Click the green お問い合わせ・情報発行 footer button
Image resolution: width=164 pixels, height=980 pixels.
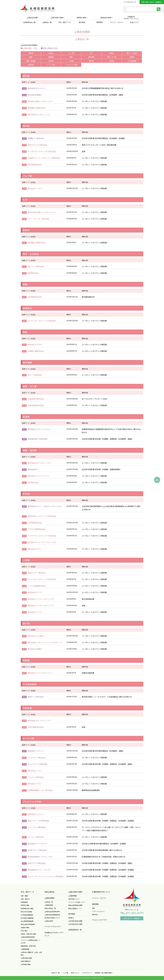tap(132, 918)
